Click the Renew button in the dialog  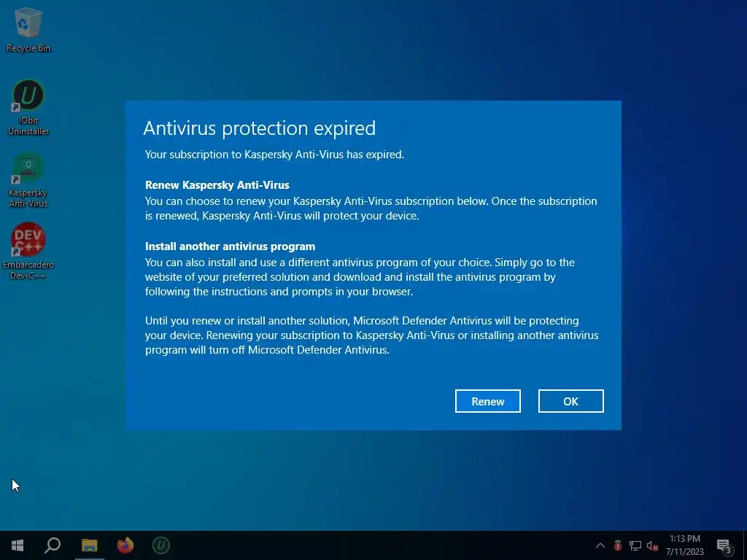487,401
